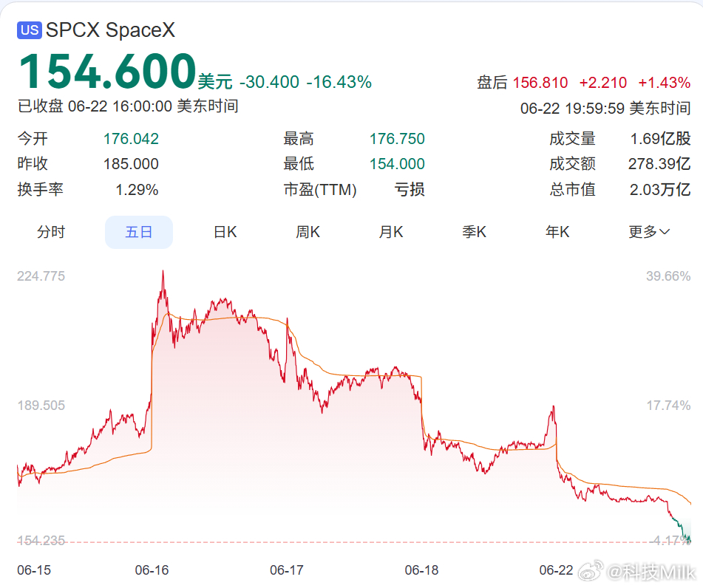The image size is (703, 588).
Task: Click the SPCX SpaceX stock title
Action: click(110, 30)
